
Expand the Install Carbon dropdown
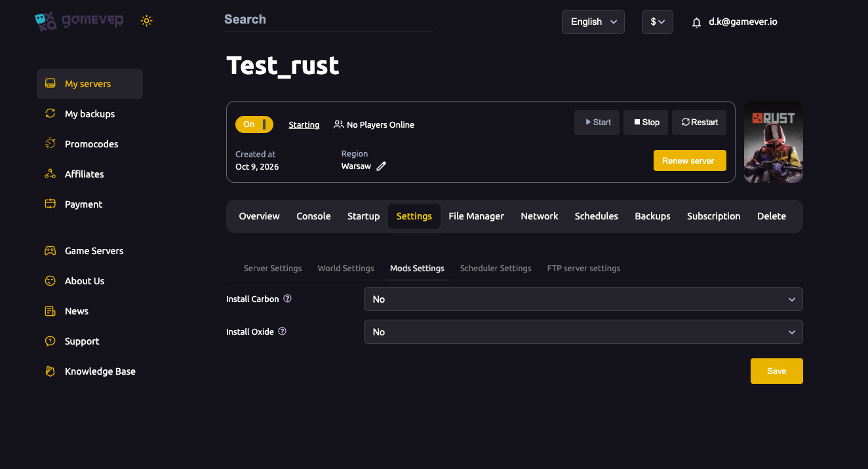(583, 299)
